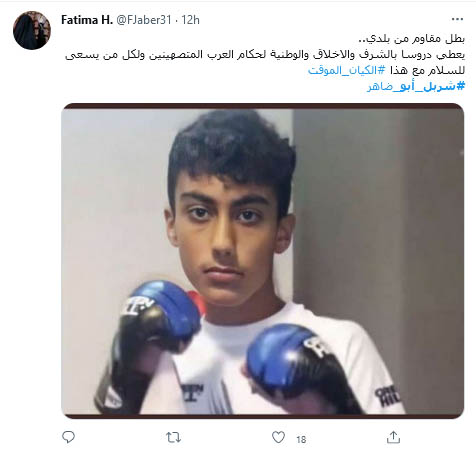Like the tweet with the heart icon
The width and height of the screenshot is (476, 453).
coord(278,437)
